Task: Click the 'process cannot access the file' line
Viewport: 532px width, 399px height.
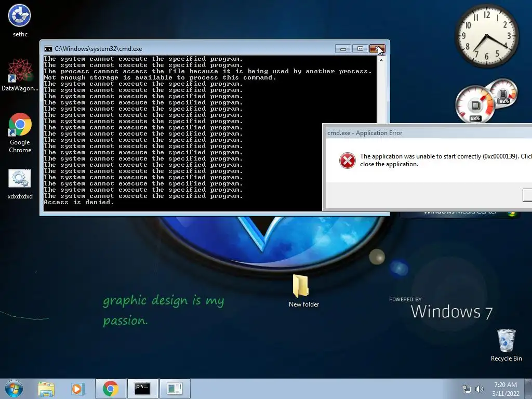Action: 208,71
